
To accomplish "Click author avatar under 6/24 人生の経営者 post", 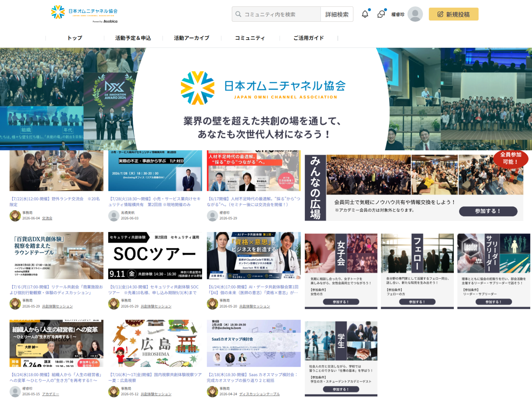I will (15, 391).
